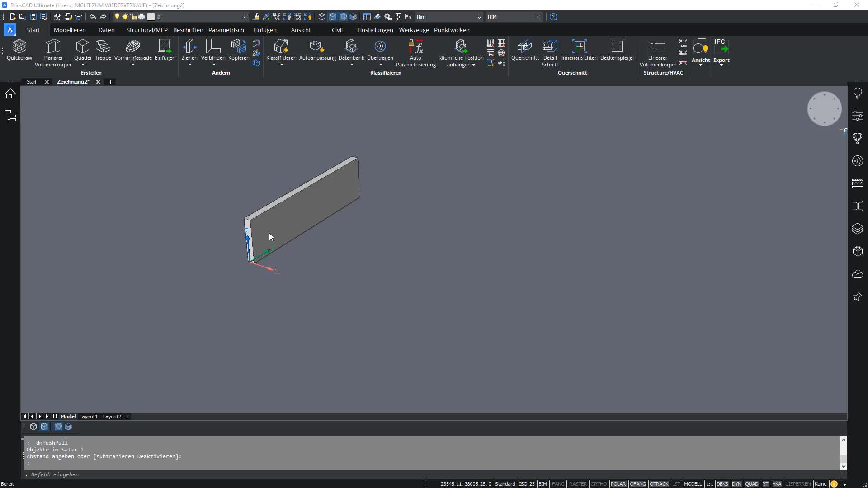Close the Zeichnung2 document tab
The width and height of the screenshot is (868, 488).
(x=98, y=82)
